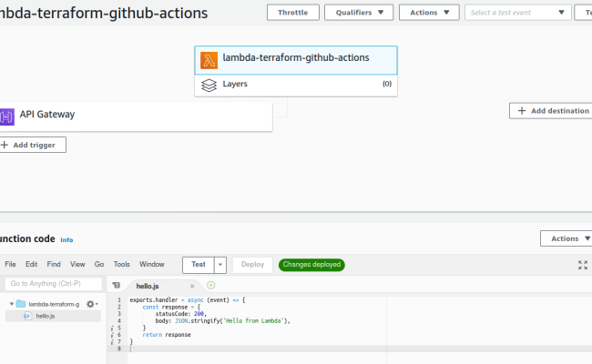Select the API Gateway trigger
This screenshot has width=592, height=364.
(136, 116)
